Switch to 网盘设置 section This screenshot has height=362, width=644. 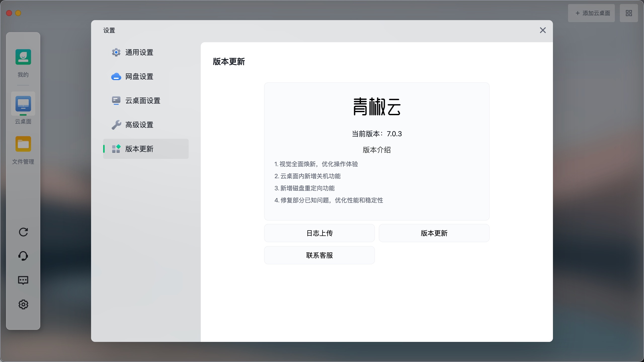point(146,76)
